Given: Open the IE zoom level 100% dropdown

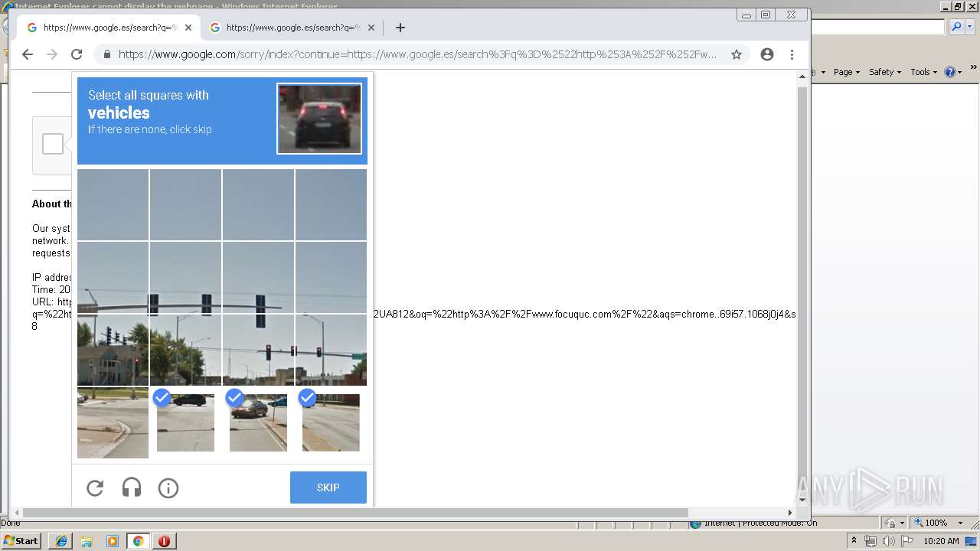Looking at the screenshot, I should click(959, 523).
